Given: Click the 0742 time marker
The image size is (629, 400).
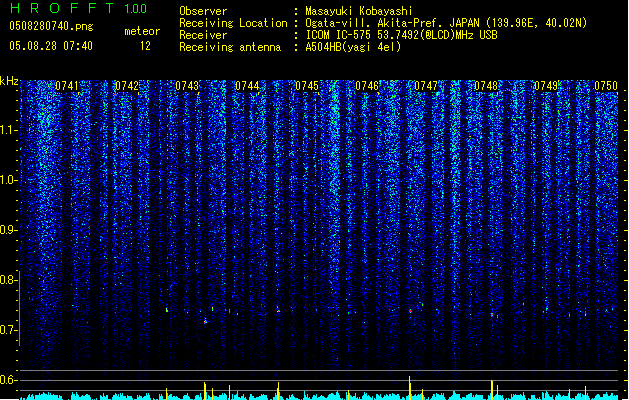Looking at the screenshot, I should 127,86.
